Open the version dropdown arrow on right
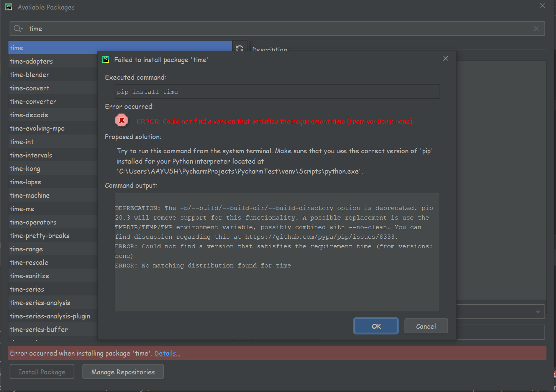This screenshot has width=556, height=392. click(x=538, y=312)
